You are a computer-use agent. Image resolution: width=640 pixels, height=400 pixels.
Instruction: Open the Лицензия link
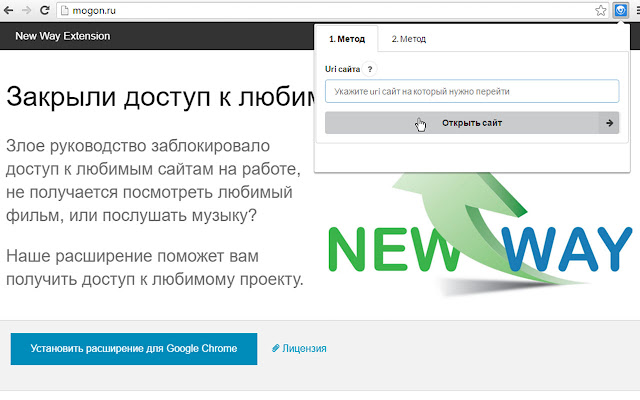(x=304, y=349)
